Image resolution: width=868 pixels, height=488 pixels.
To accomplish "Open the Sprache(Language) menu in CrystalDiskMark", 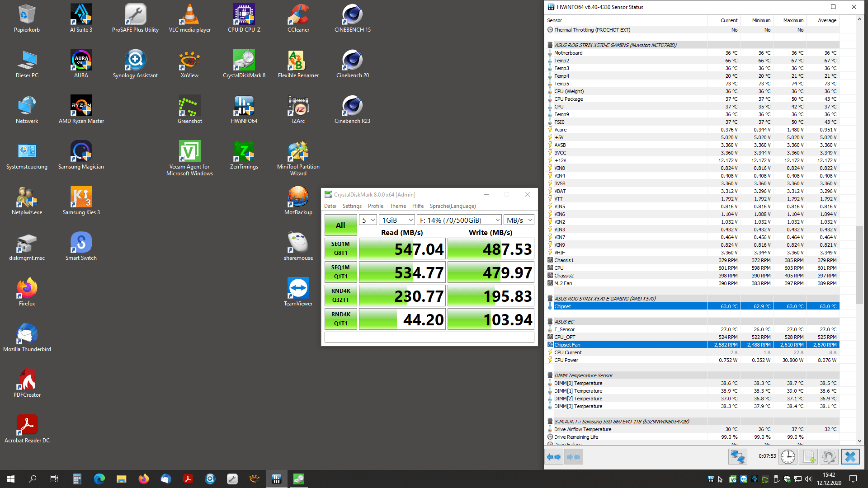I will point(453,206).
